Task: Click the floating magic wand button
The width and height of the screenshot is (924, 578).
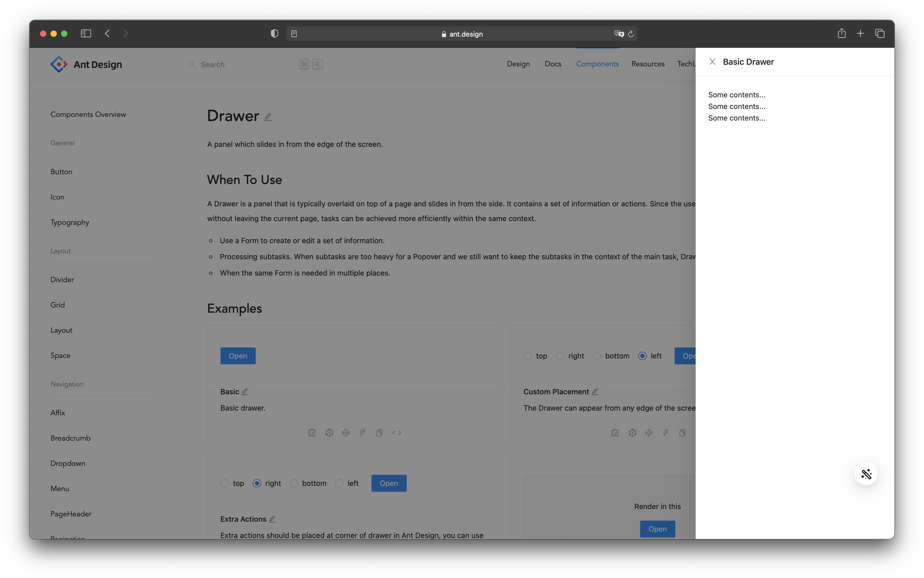Action: [x=866, y=474]
